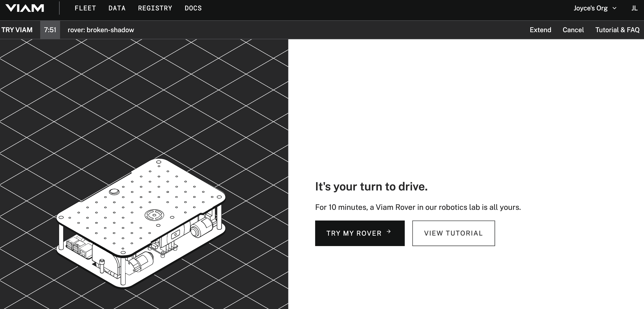Open the VIEW TUTORIAL button
Viewport: 644px width, 309px height.
[453, 233]
